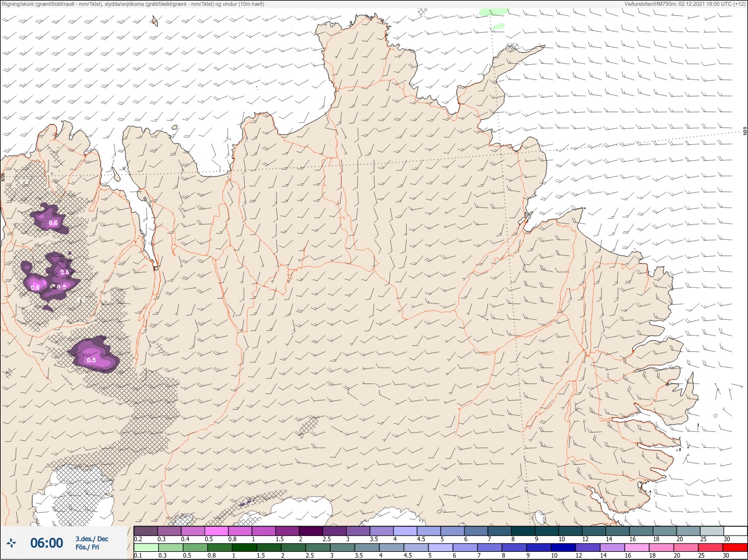Pick the top-row legend swatch labeled 0.2
748x560 pixels.
pyautogui.click(x=146, y=531)
